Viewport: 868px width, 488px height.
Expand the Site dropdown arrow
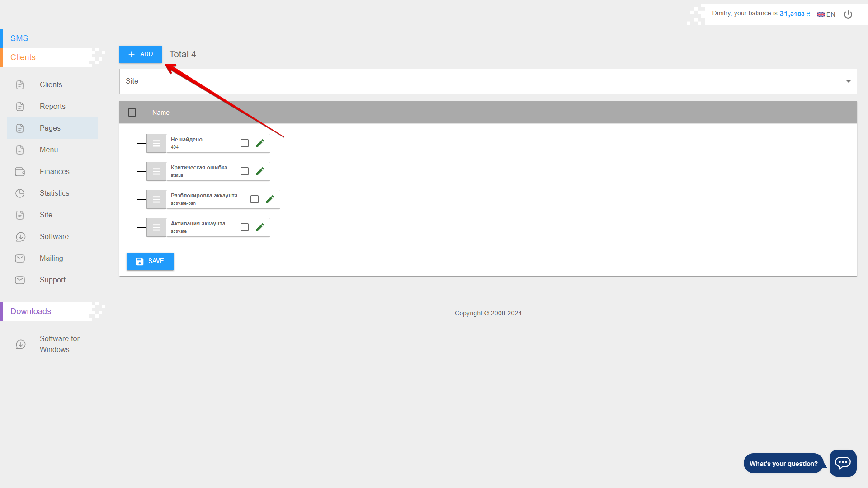848,81
